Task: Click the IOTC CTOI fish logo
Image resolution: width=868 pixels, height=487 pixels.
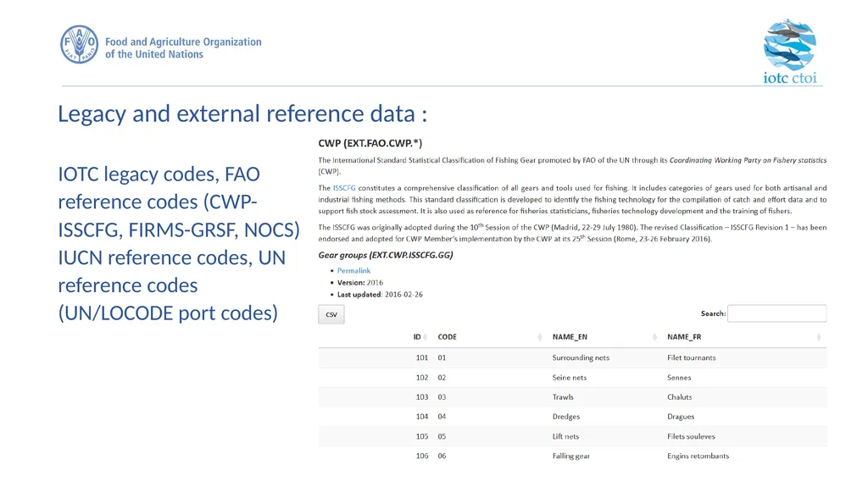Action: click(x=790, y=51)
